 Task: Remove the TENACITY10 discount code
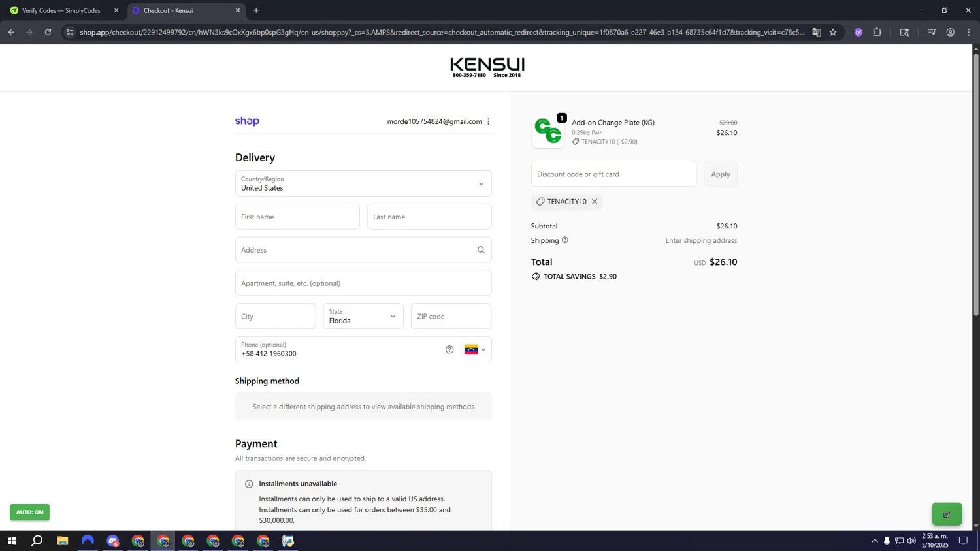[x=595, y=202]
